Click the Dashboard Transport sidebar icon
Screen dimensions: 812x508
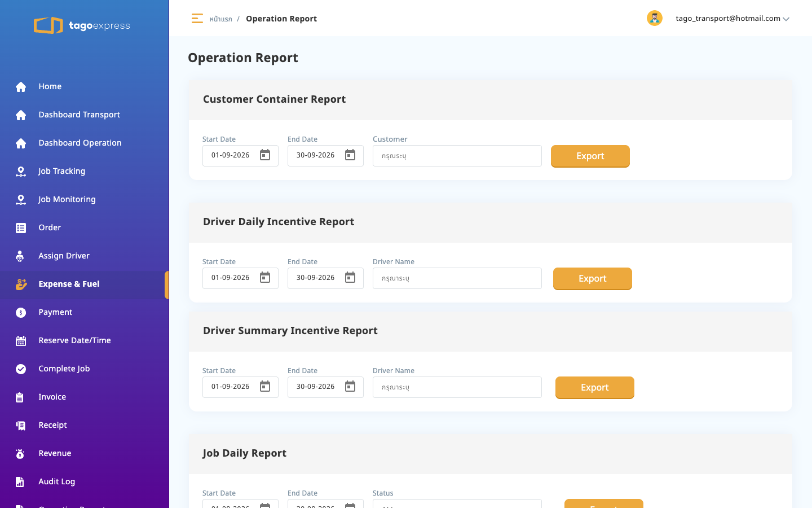pos(21,115)
